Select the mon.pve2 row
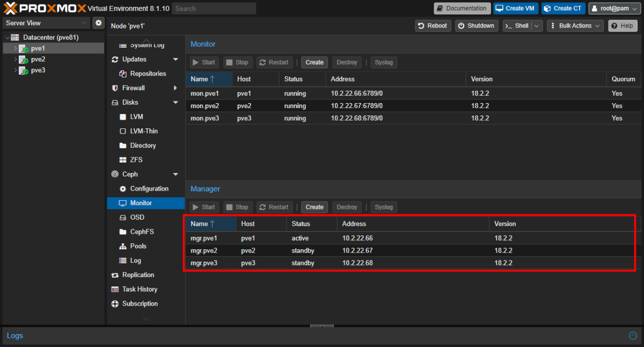The image size is (644, 347). 414,106
